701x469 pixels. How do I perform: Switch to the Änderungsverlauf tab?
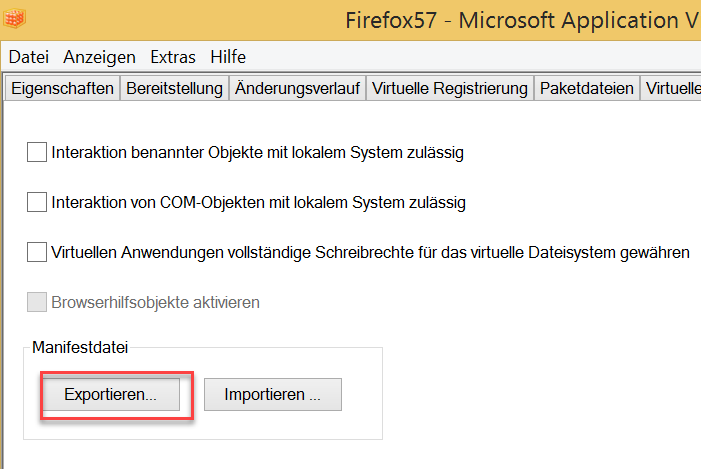pyautogui.click(x=297, y=88)
